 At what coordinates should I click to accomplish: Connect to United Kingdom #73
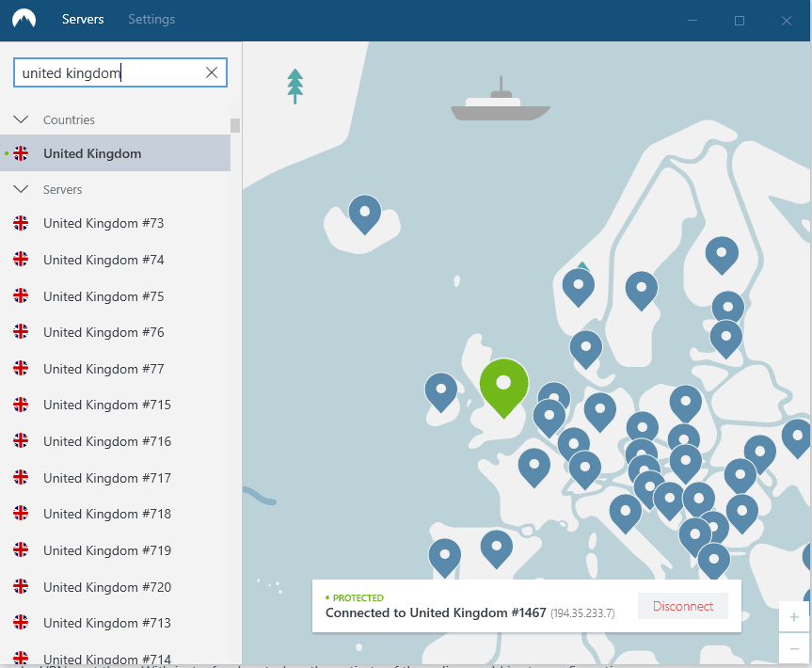pos(115,223)
